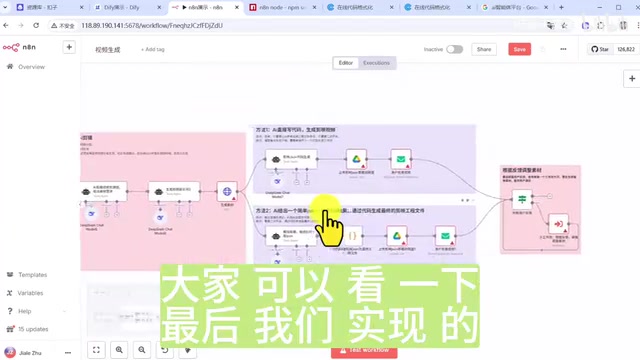Viewport: 640px width, 360px height.
Task: Reload the browser page
Action: click(x=36, y=25)
